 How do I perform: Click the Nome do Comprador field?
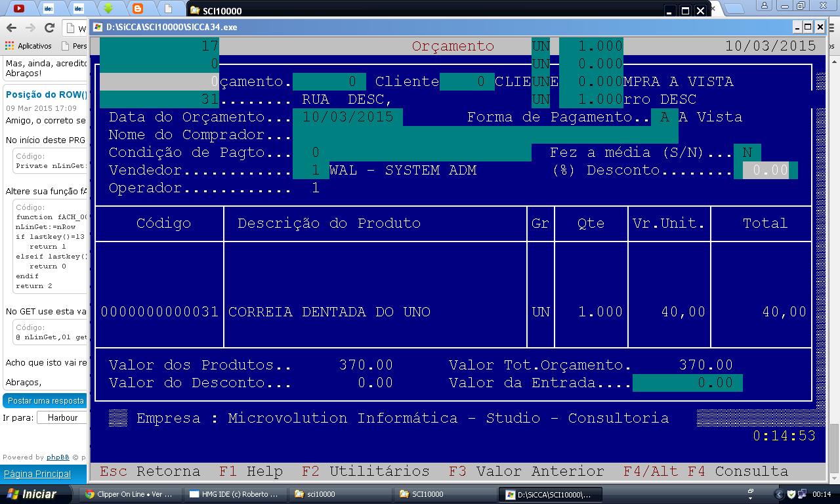coord(485,135)
